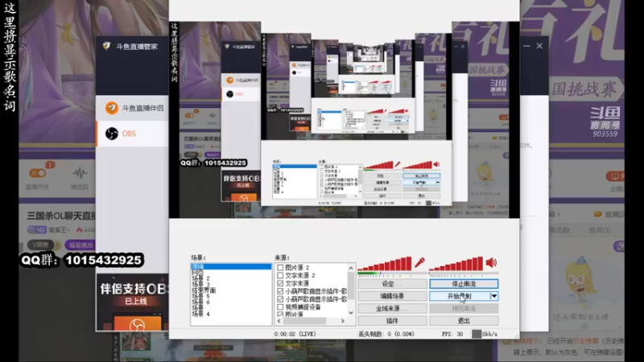This screenshot has height=362, width=644.
Task: Click the 插件 plugins button
Action: click(x=392, y=320)
